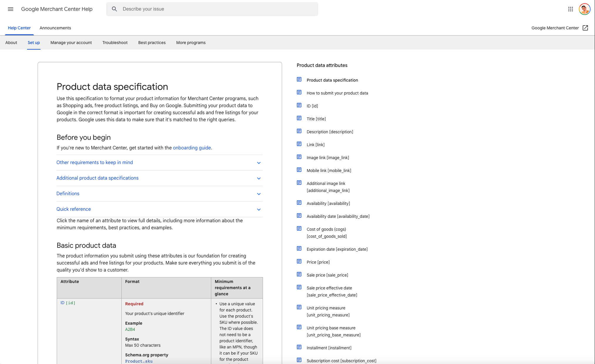Open the Troubleshoot navigation tab

point(115,43)
